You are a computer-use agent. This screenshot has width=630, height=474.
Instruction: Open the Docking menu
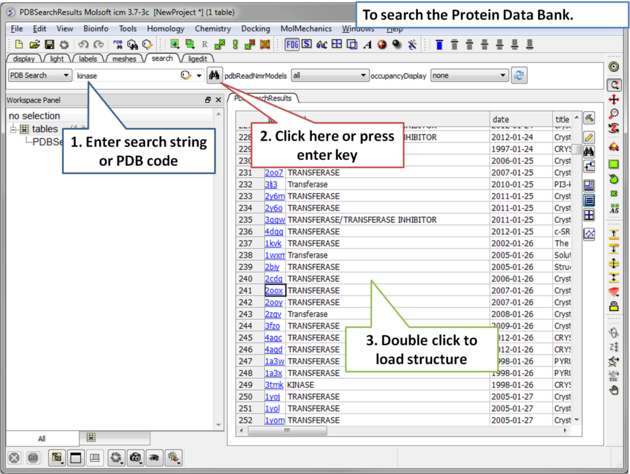coord(255,29)
